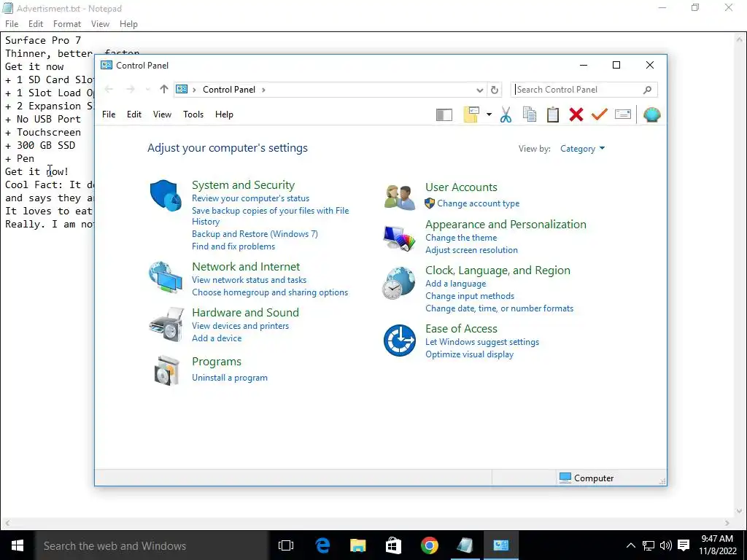The image size is (747, 560).
Task: Click the envelope E-mail icon in toolbar
Action: [x=623, y=114]
